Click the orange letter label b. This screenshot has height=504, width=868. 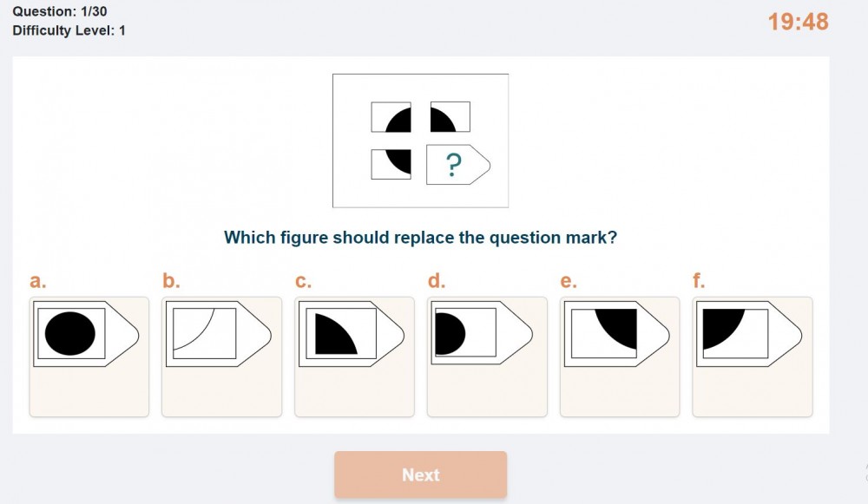point(171,280)
